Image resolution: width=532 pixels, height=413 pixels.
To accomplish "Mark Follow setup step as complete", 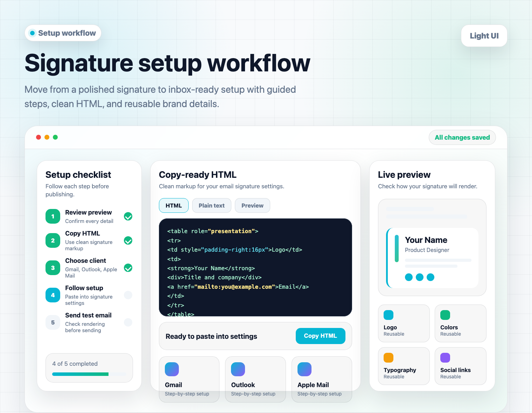I will click(x=128, y=295).
